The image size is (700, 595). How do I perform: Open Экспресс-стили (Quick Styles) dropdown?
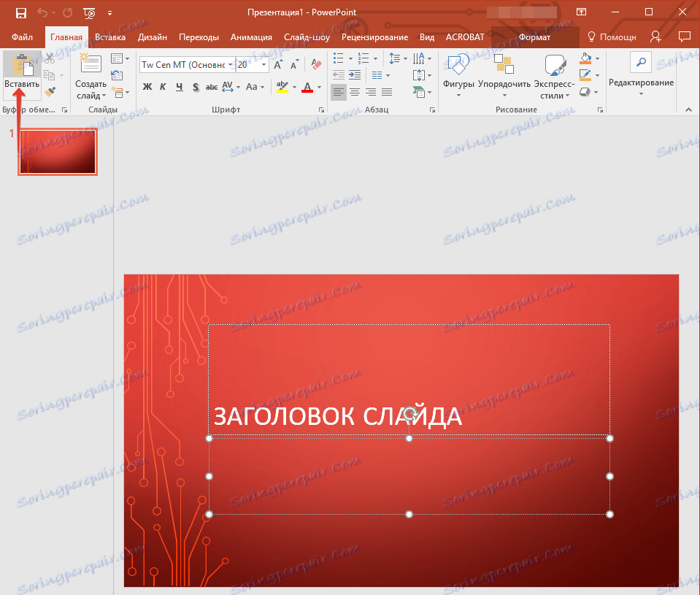555,77
